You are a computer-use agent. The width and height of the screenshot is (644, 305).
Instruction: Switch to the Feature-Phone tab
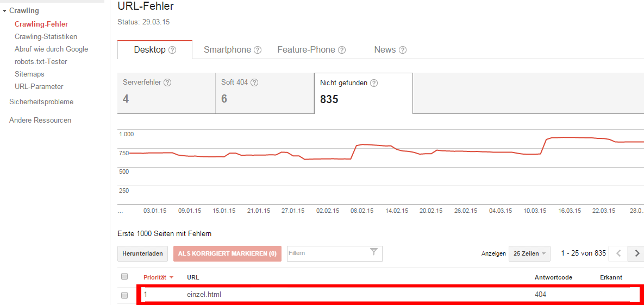(x=311, y=50)
